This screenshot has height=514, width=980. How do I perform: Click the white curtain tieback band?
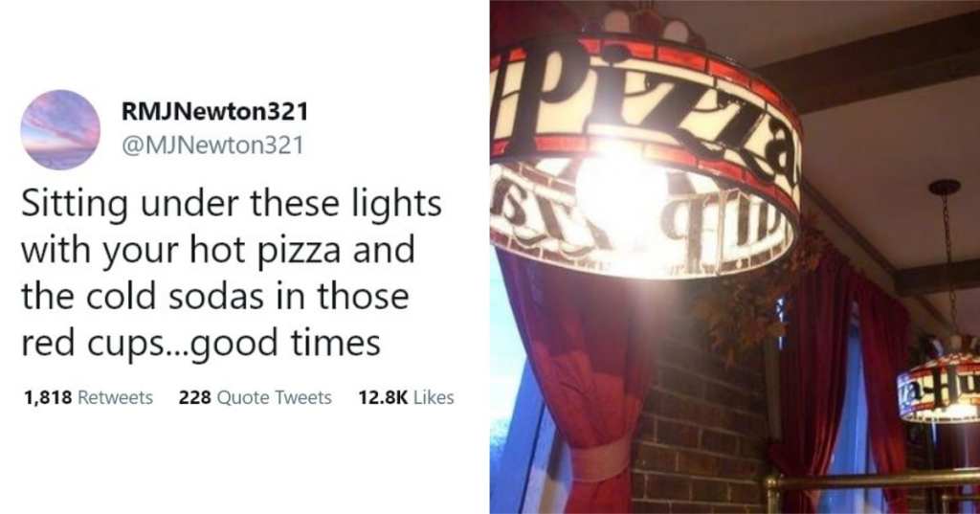[601, 459]
